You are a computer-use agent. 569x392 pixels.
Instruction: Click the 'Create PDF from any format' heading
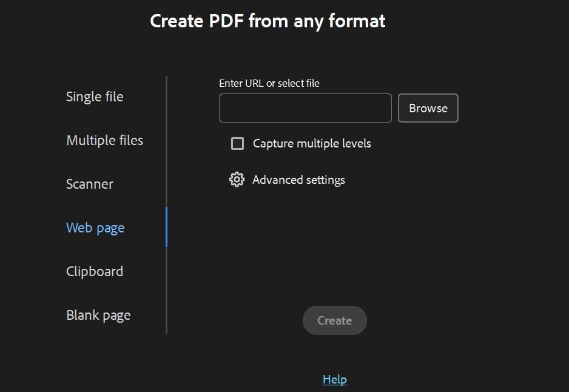pyautogui.click(x=268, y=21)
